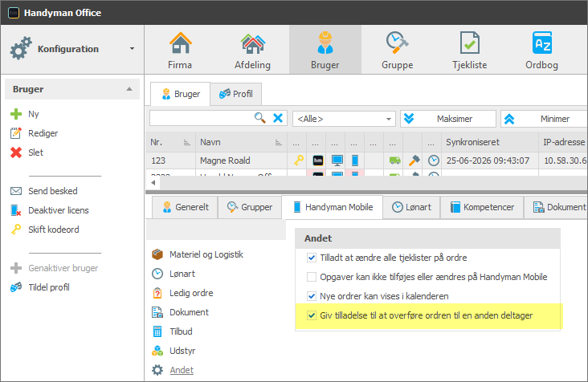Select Andet in the settings list
Viewport: 588px width, 382px height.
(x=173, y=370)
